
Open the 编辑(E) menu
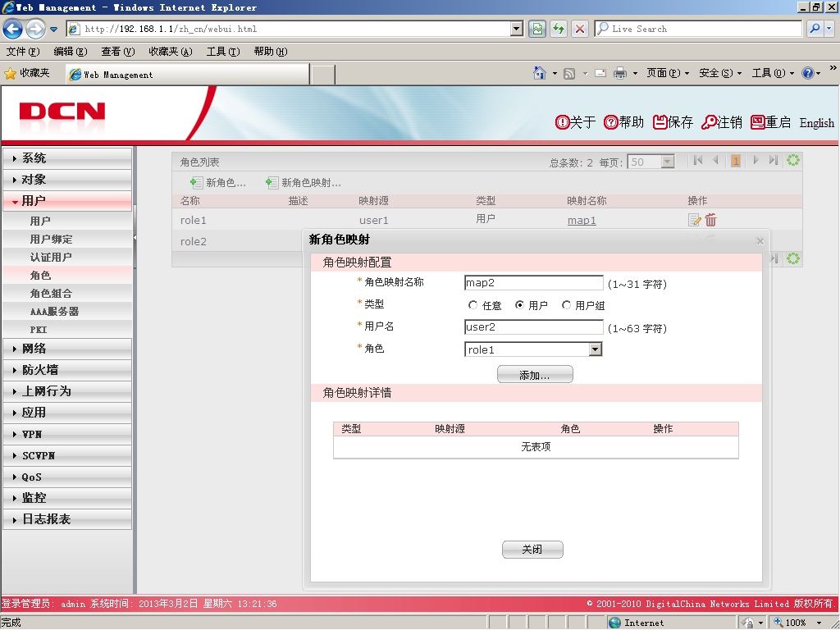pyautogui.click(x=71, y=52)
